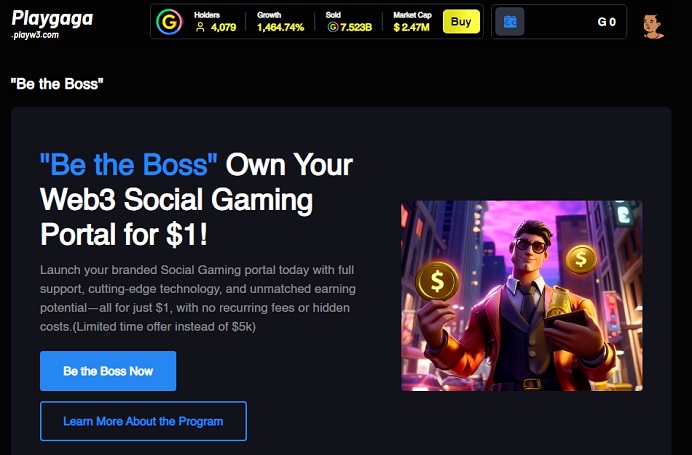Click the blue "Be the Boss" headline text
Viewport: 692px width, 455px height.
click(128, 165)
